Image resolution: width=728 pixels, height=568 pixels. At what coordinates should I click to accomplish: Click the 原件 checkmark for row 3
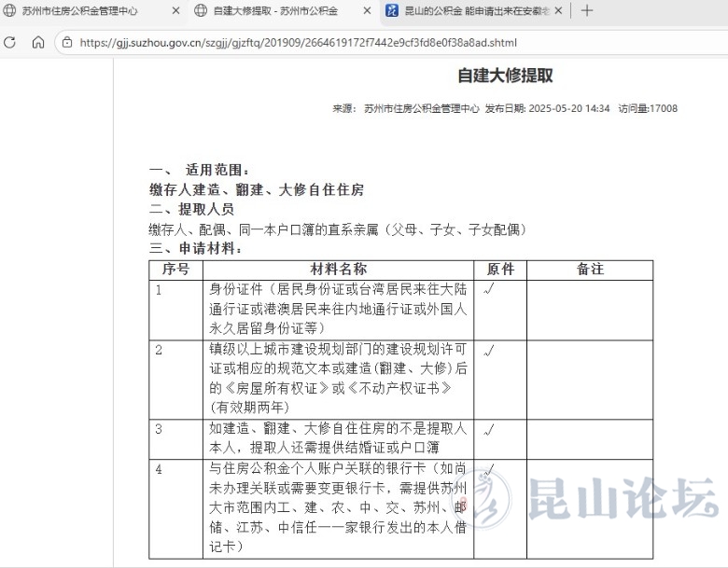(489, 430)
